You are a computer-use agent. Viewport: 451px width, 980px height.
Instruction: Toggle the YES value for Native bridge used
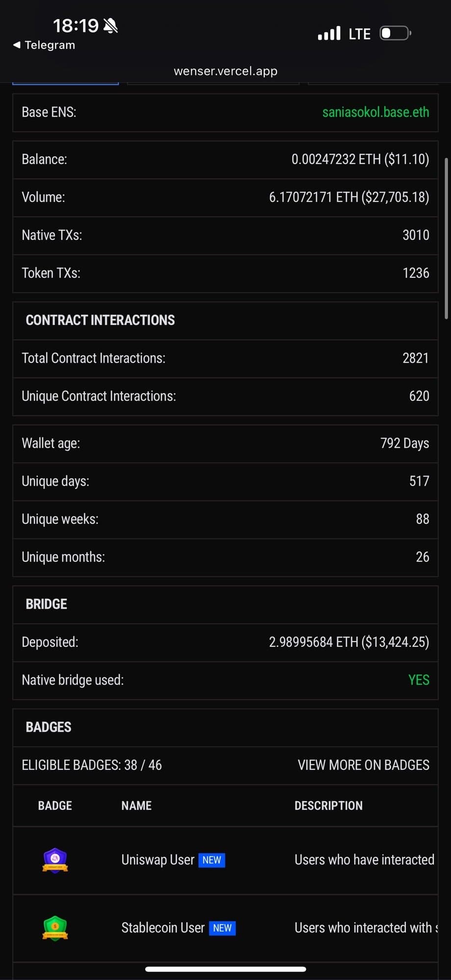pyautogui.click(x=418, y=680)
